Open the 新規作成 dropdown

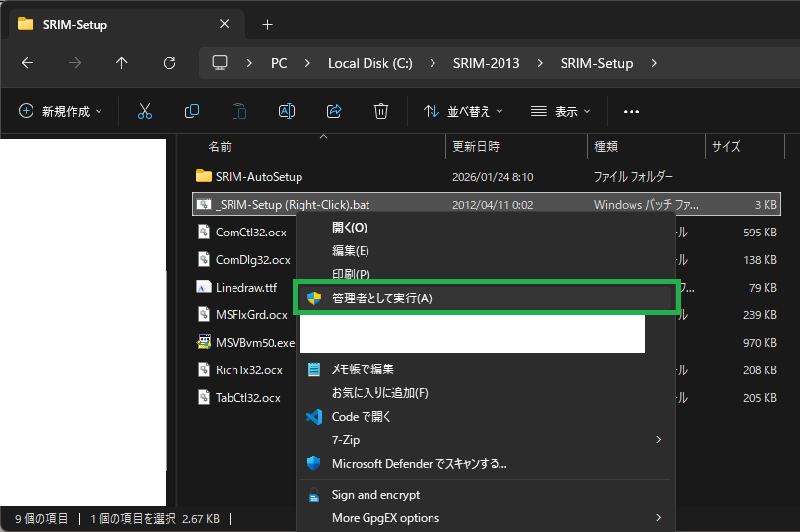(60, 112)
